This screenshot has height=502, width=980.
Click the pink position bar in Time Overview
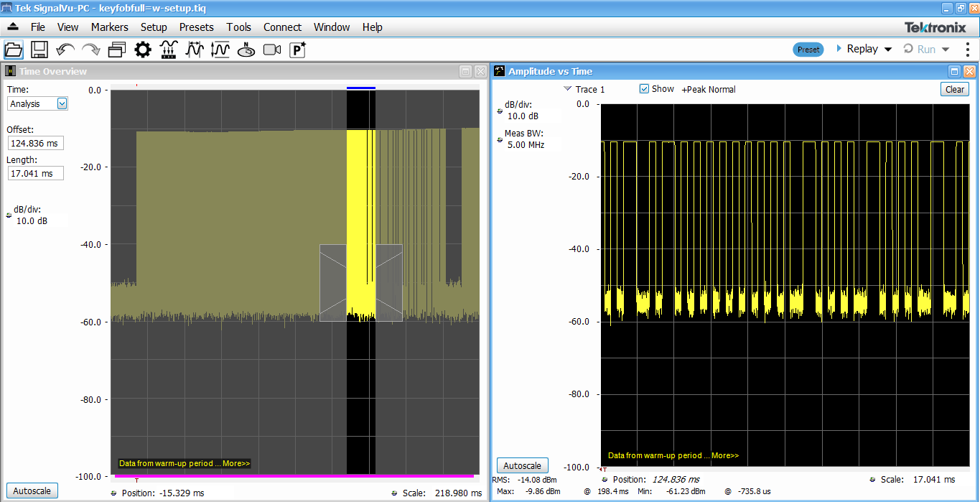pyautogui.click(x=294, y=476)
